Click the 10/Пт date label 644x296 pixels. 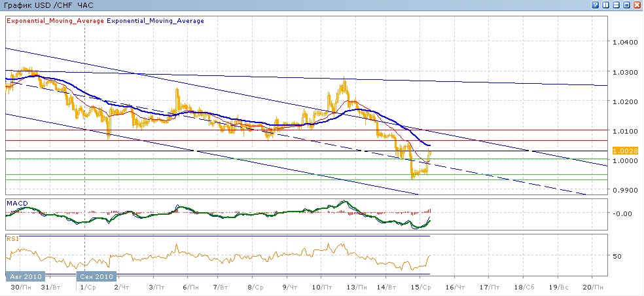click(323, 287)
